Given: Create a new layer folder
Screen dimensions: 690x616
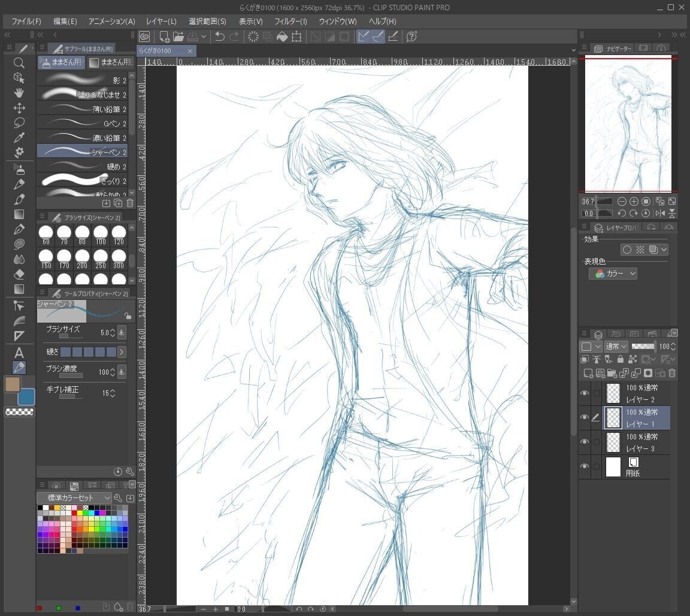Looking at the screenshot, I should [x=612, y=374].
